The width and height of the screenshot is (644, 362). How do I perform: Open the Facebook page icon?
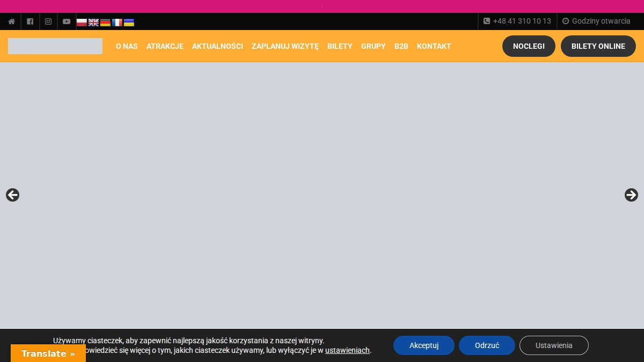[30, 21]
